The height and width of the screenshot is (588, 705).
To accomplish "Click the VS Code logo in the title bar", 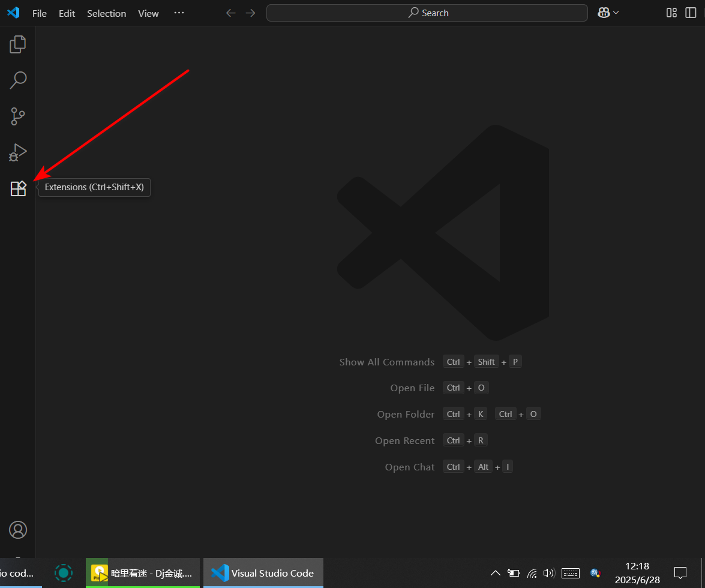I will point(13,12).
